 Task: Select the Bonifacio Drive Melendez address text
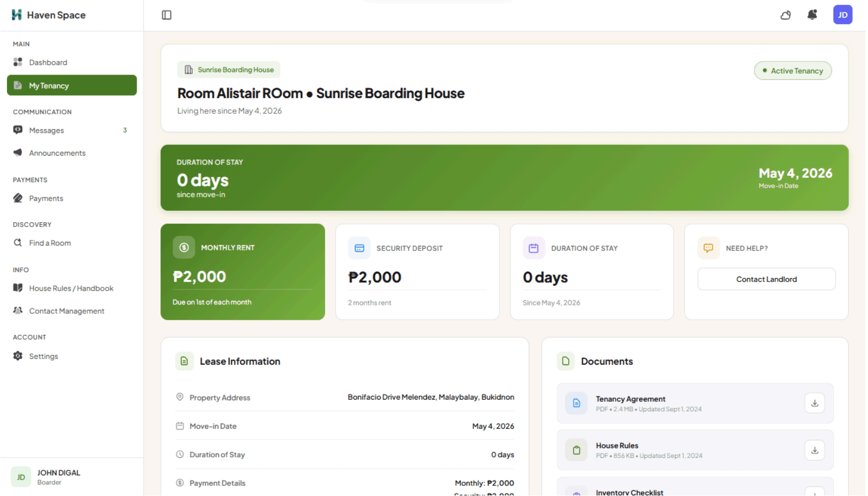[x=431, y=397]
